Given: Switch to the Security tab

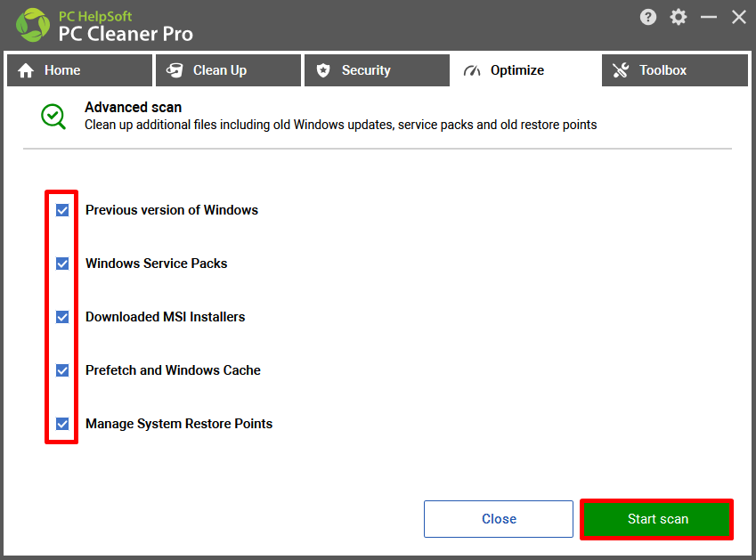Looking at the screenshot, I should (377, 70).
